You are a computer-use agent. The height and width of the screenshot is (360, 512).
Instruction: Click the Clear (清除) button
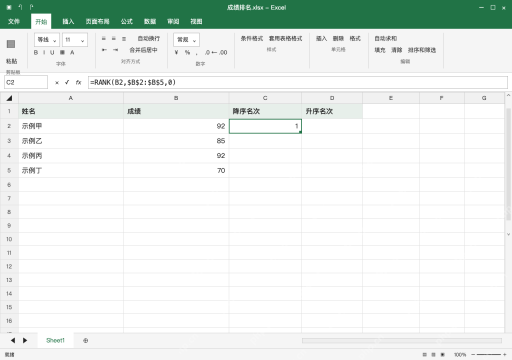point(397,50)
